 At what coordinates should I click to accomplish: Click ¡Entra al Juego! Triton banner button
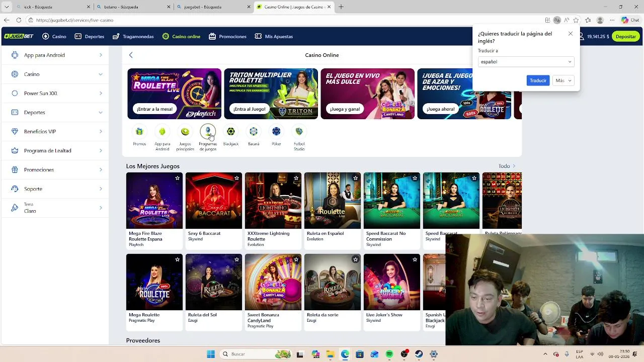(249, 109)
